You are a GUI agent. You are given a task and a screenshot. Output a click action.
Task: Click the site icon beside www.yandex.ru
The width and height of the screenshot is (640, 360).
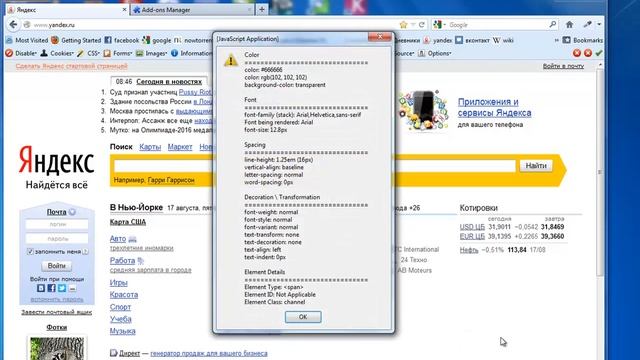[27, 25]
